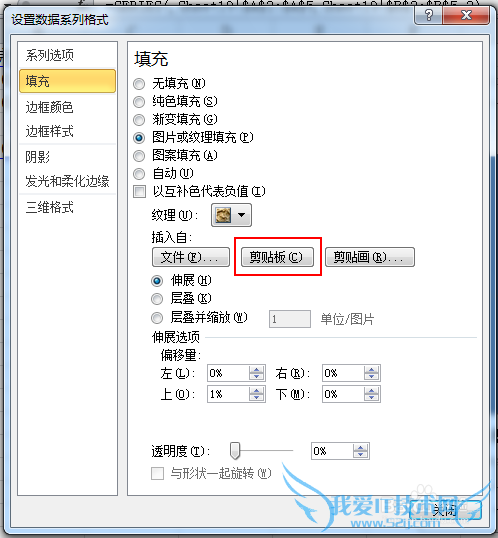The height and width of the screenshot is (538, 498).
Task: Click the 剪贴板 button
Action: (x=277, y=257)
